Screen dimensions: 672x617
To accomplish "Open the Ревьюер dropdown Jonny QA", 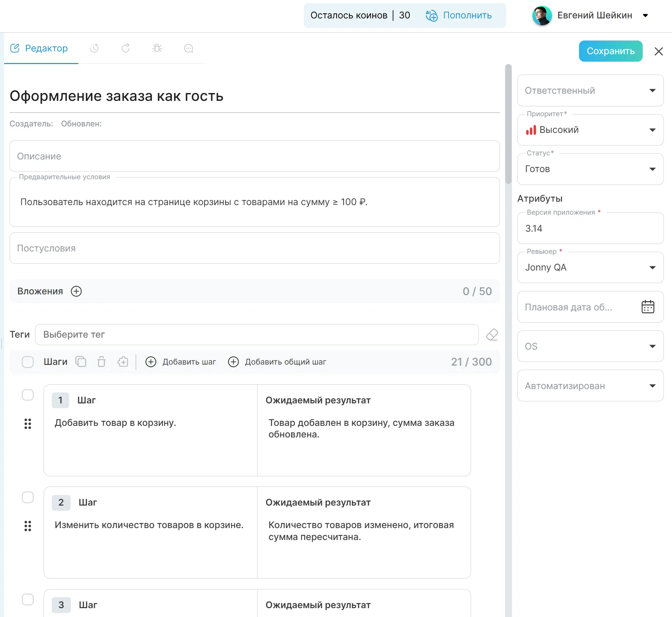I will click(590, 267).
